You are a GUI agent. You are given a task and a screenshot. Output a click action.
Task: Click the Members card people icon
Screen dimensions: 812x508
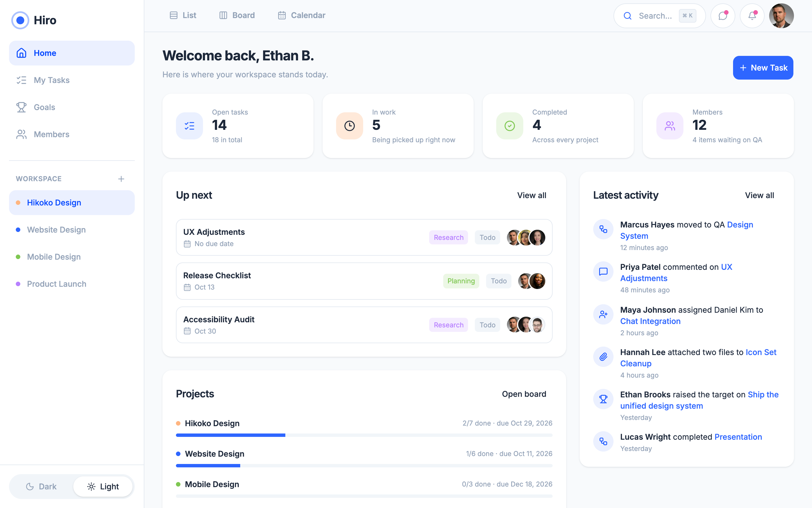670,126
